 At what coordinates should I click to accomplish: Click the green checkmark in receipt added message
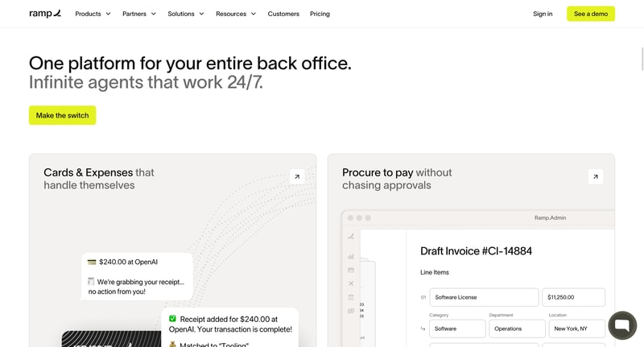coord(172,319)
